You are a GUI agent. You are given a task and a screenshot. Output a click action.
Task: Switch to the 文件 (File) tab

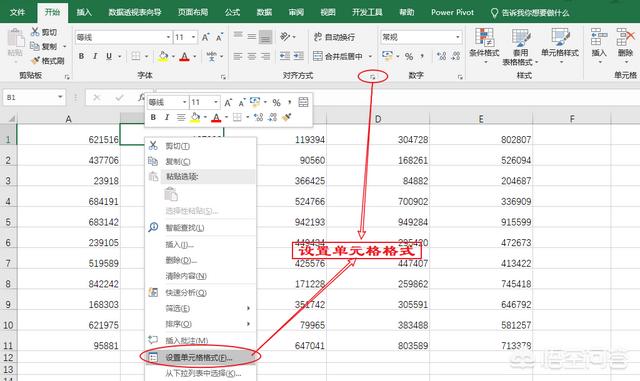coord(17,12)
